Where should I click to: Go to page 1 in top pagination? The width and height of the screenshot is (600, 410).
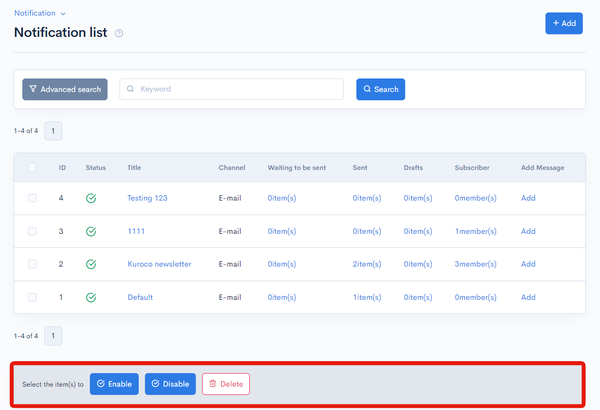coord(53,131)
